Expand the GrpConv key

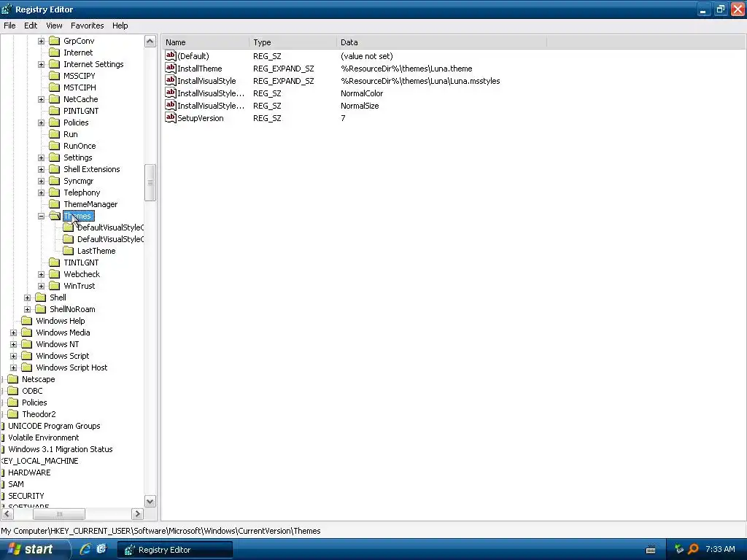41,41
